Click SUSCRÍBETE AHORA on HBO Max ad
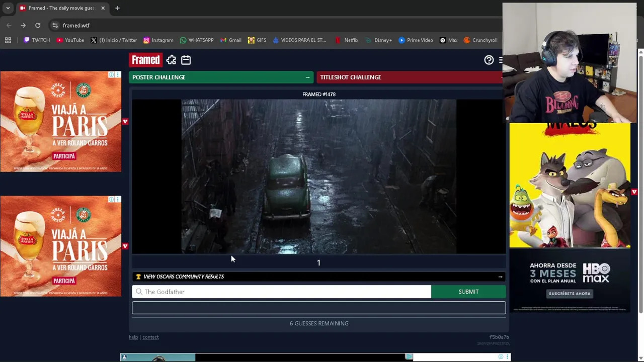 pyautogui.click(x=570, y=293)
